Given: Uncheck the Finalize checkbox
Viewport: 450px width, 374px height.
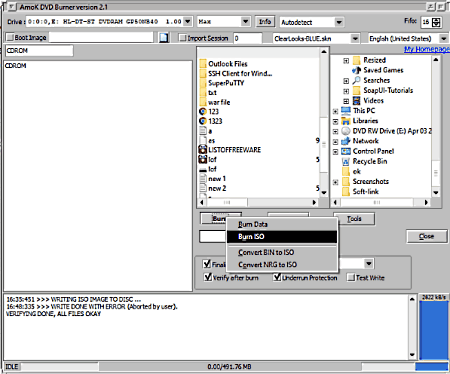Looking at the screenshot, I should pos(207,264).
